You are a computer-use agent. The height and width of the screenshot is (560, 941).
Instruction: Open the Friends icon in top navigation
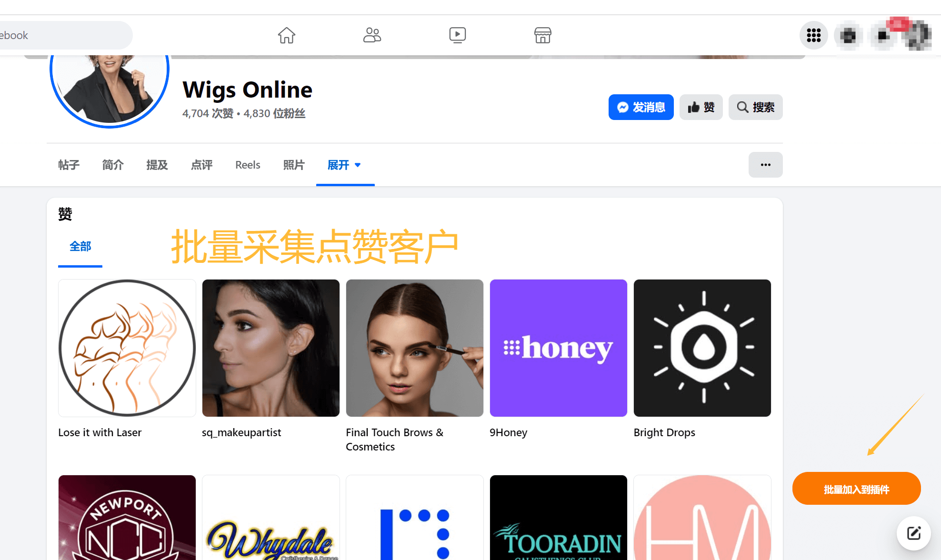click(372, 35)
